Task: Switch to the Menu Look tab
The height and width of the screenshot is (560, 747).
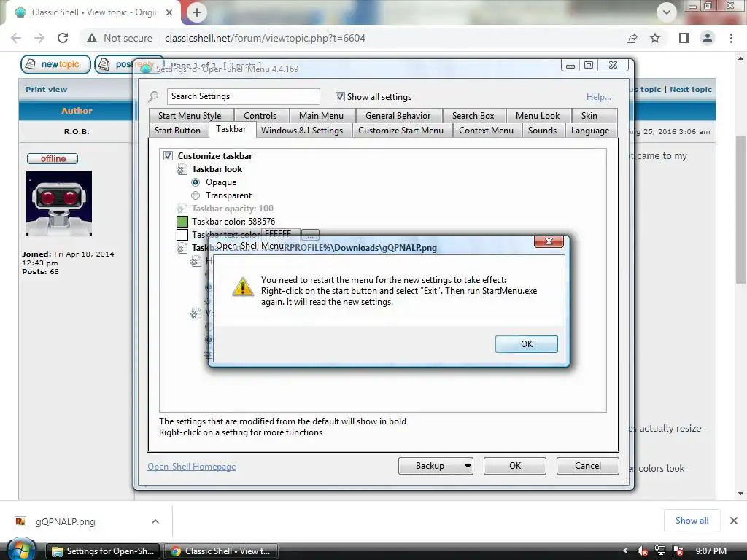Action: pos(538,116)
